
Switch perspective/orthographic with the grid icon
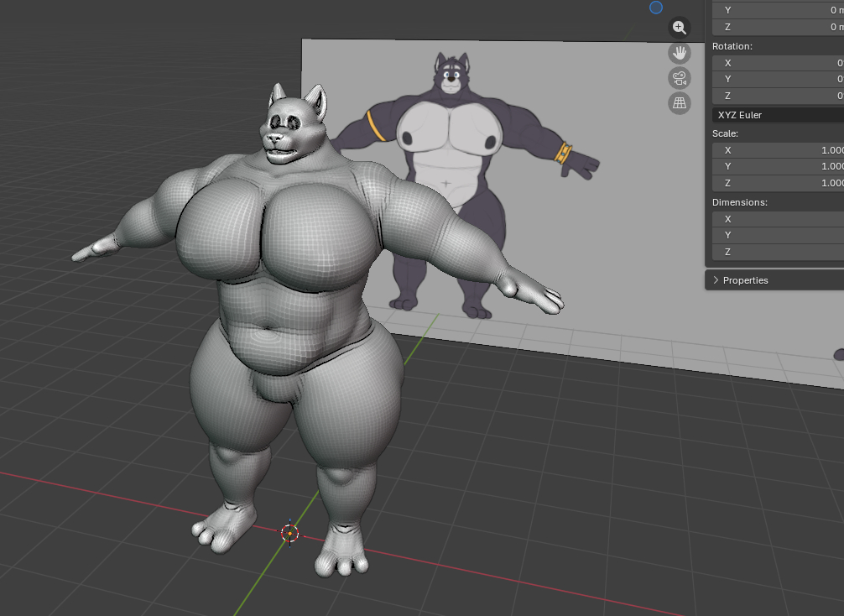click(x=679, y=102)
